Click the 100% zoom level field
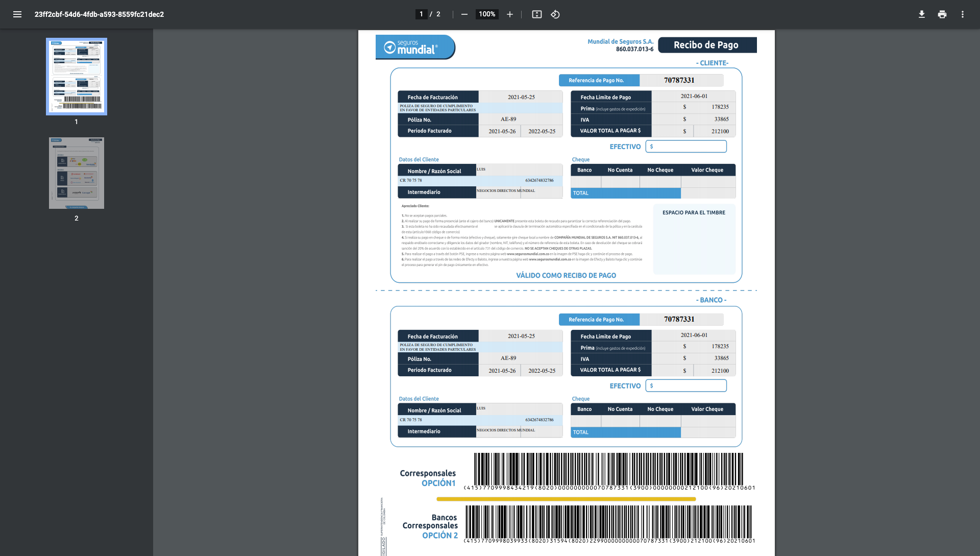Viewport: 980px width, 556px height. click(486, 14)
